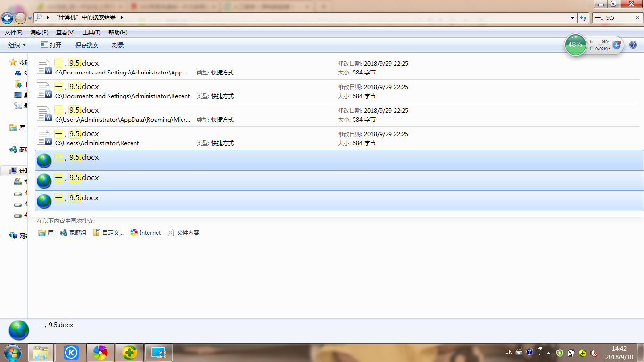Screen dimensions: 644x362
Task: Search again in 库 libraries
Action: (x=46, y=233)
